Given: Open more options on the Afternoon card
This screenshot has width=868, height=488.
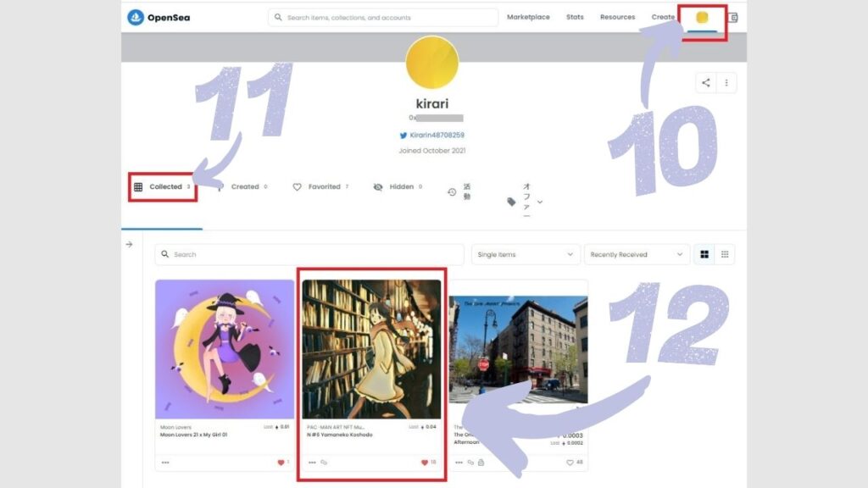Looking at the screenshot, I should pyautogui.click(x=459, y=463).
